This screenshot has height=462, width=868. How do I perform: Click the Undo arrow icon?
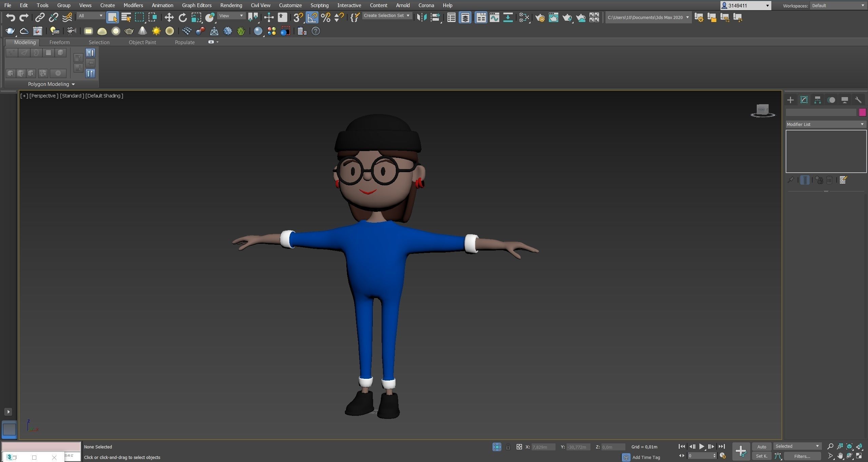pyautogui.click(x=10, y=17)
